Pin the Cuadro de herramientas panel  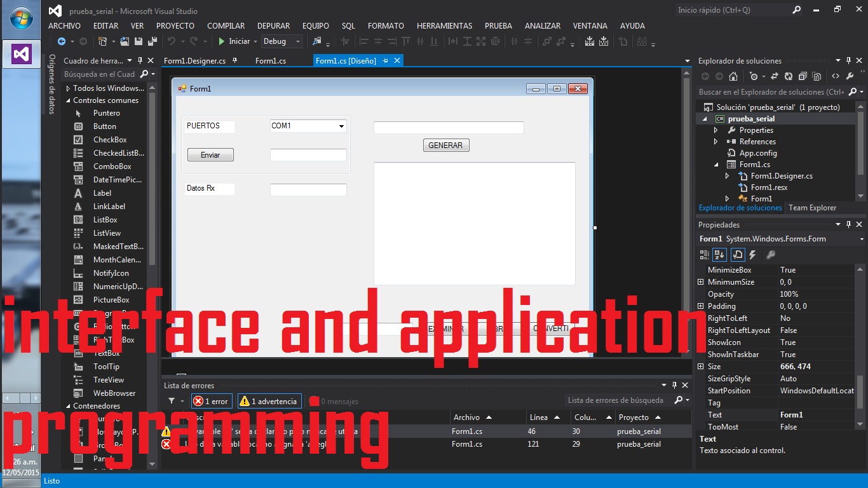tap(140, 60)
